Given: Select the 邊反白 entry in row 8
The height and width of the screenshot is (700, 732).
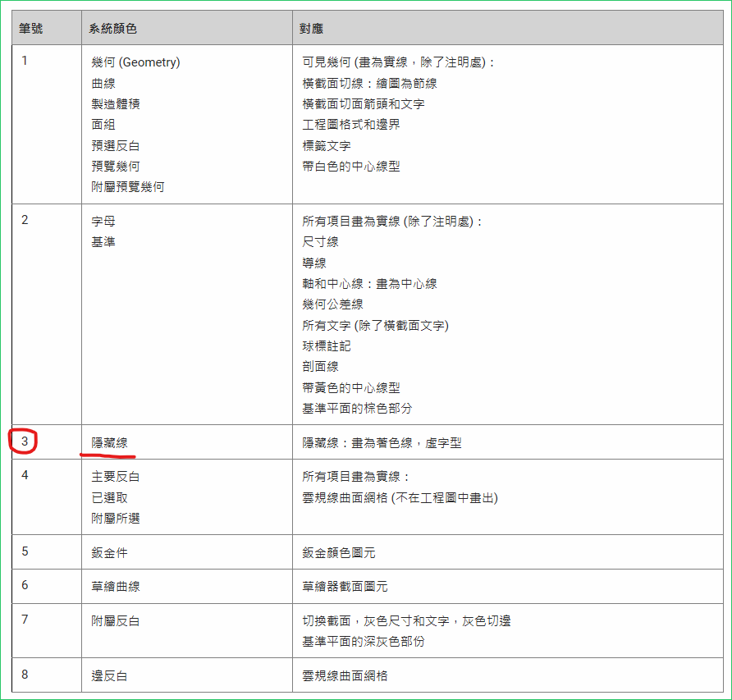Looking at the screenshot, I should pos(109,676).
